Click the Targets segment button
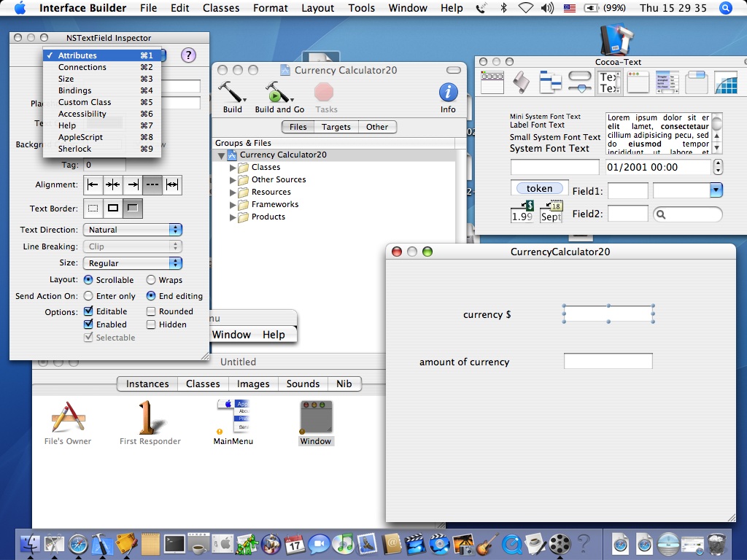The height and width of the screenshot is (560, 747). tap(336, 127)
